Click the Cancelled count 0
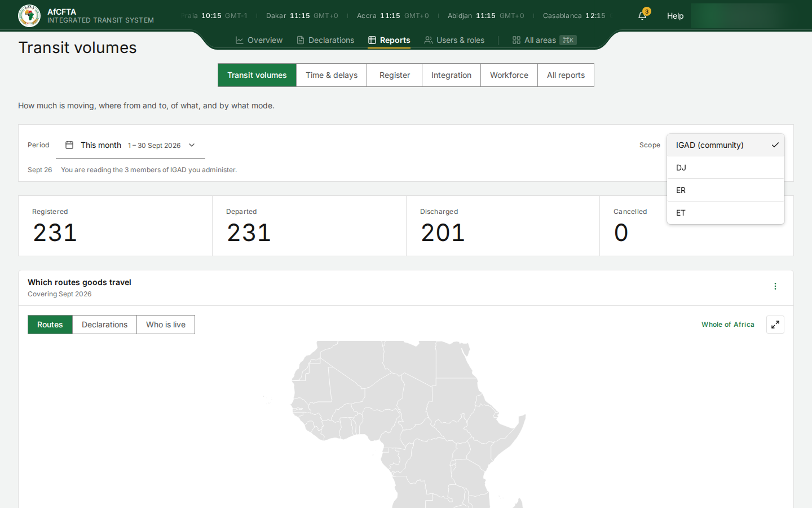The width and height of the screenshot is (812, 508). point(621,233)
